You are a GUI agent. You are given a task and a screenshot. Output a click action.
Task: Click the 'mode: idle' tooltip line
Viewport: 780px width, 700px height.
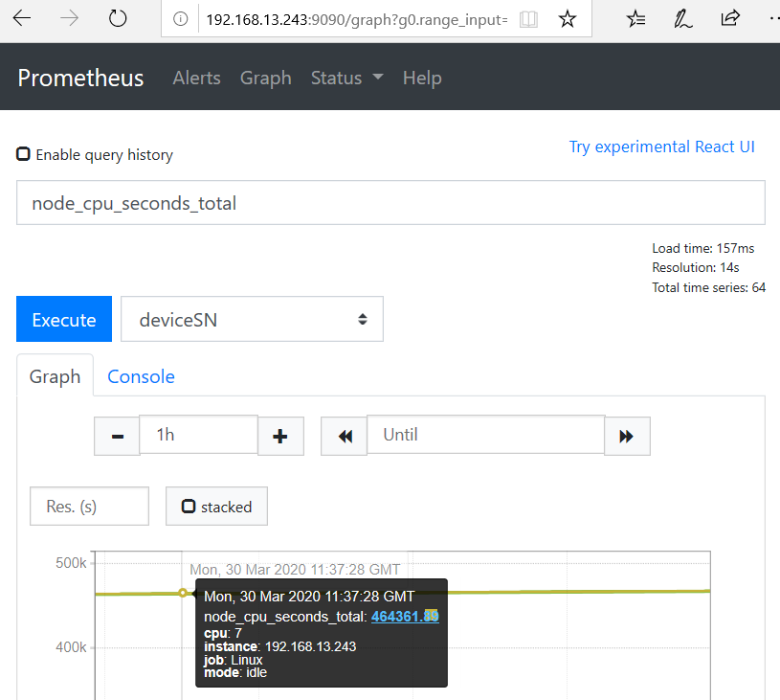pyautogui.click(x=235, y=672)
